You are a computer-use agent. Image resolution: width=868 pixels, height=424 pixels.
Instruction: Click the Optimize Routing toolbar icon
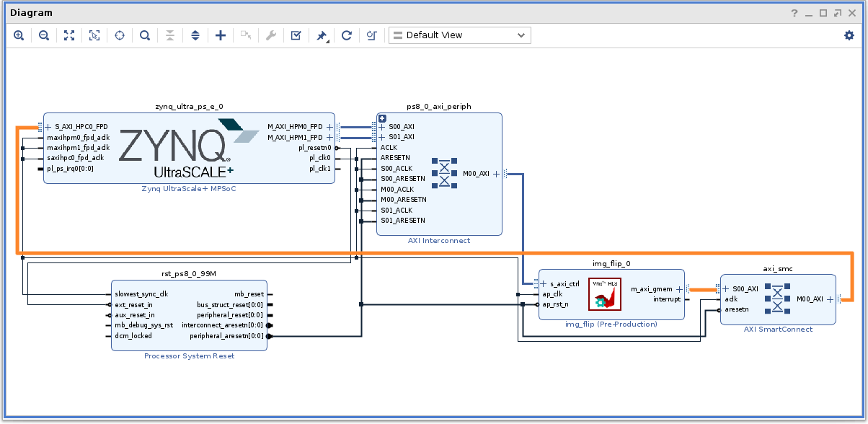click(x=371, y=35)
